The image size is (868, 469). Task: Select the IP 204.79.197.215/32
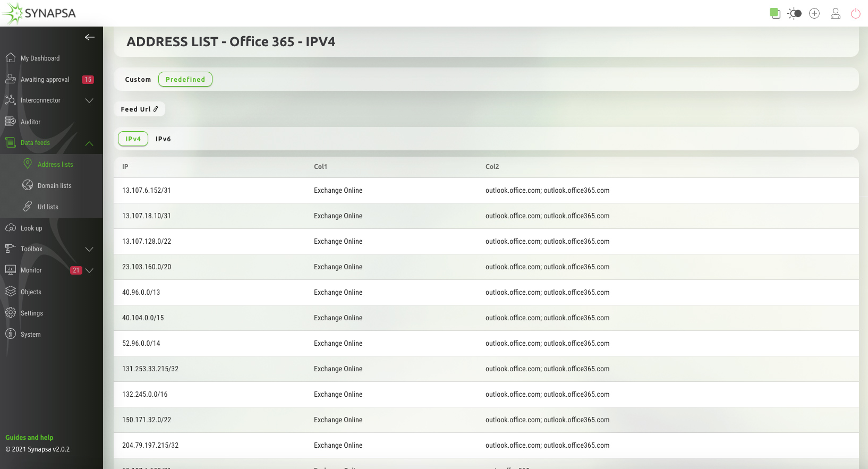[x=150, y=445]
